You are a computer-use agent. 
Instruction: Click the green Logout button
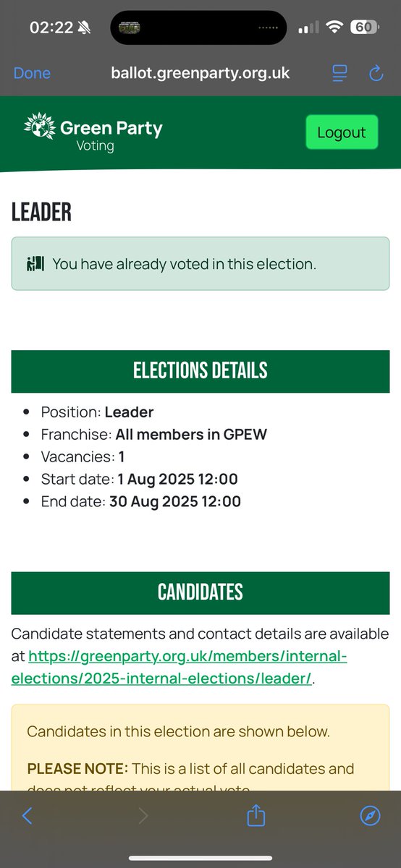click(x=342, y=132)
